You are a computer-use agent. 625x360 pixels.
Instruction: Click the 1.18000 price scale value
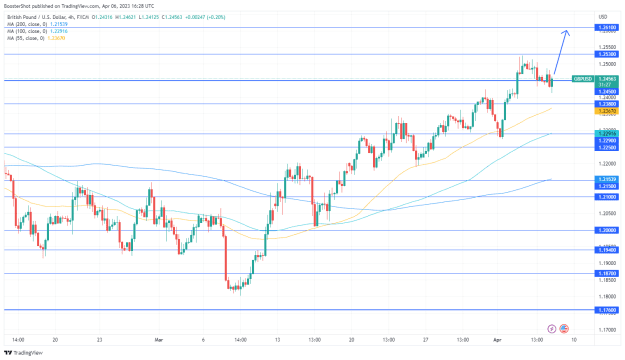[607, 297]
